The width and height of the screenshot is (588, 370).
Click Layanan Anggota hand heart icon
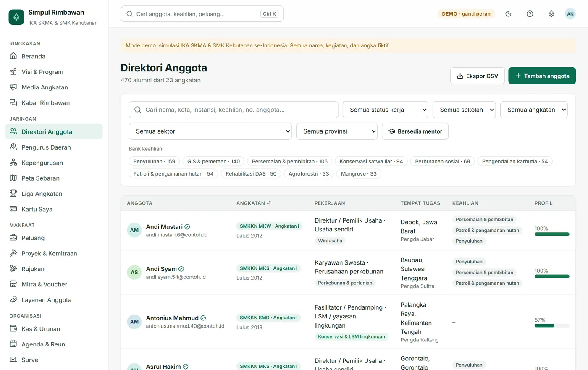(13, 300)
